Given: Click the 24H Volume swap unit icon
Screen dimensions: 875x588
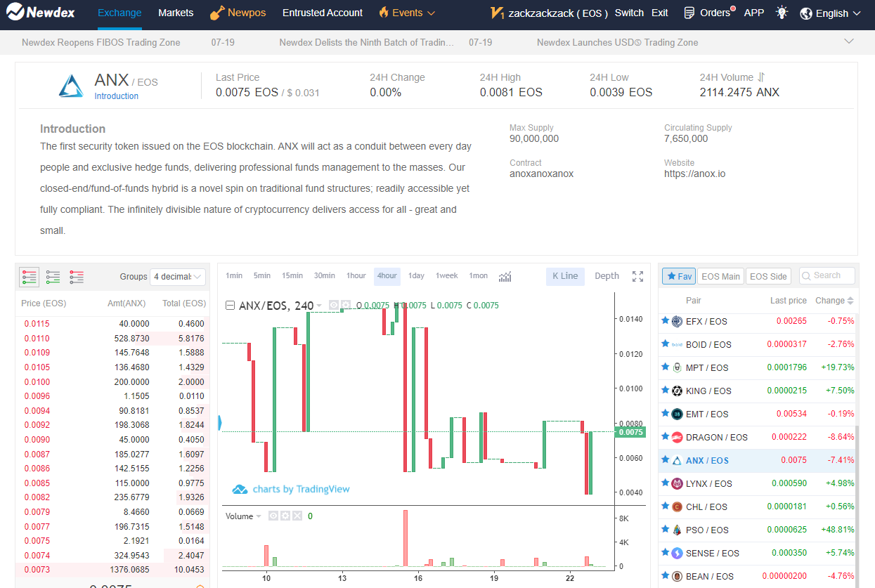Looking at the screenshot, I should (x=761, y=77).
